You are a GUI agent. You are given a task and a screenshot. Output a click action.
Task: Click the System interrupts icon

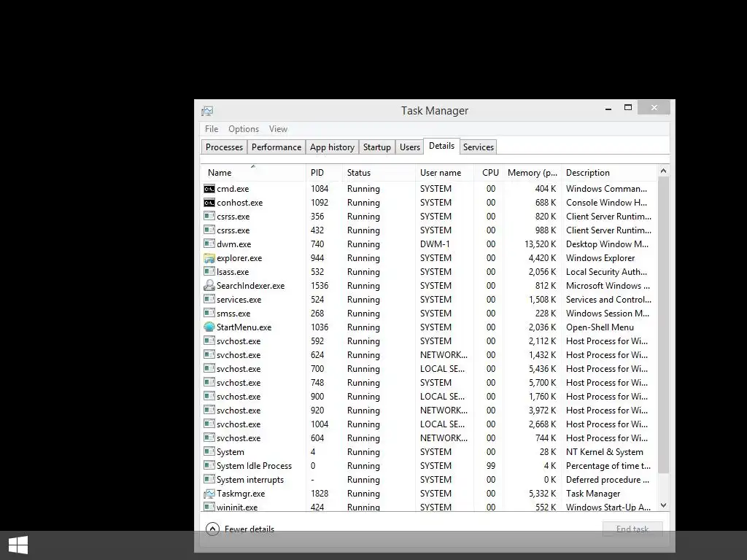click(x=209, y=479)
